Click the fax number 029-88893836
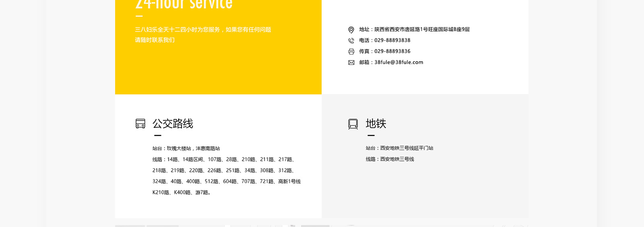Viewport: 644px width, 227px height. (x=392, y=51)
